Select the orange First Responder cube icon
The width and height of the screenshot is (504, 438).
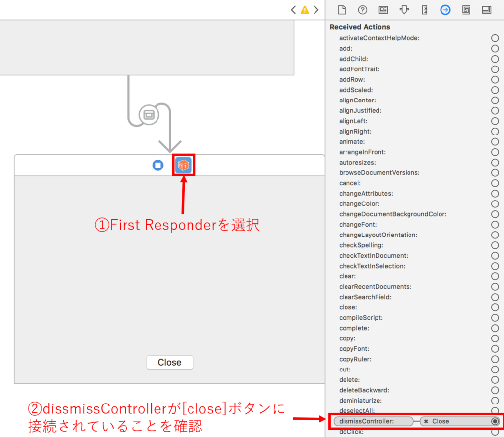click(184, 166)
